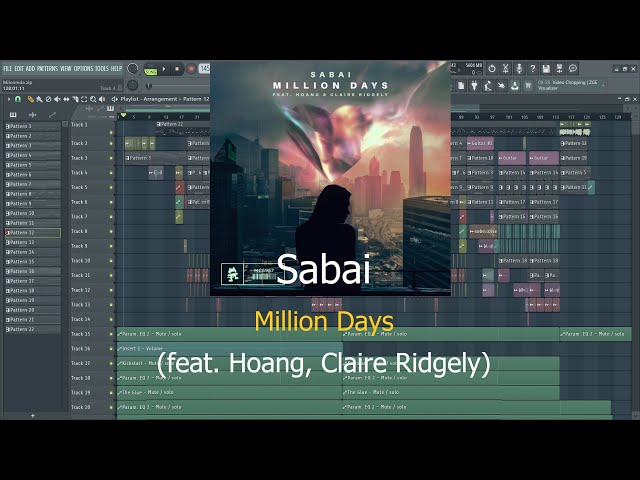Mute Track 18 with its green switch
The image size is (640, 480).
(x=111, y=378)
